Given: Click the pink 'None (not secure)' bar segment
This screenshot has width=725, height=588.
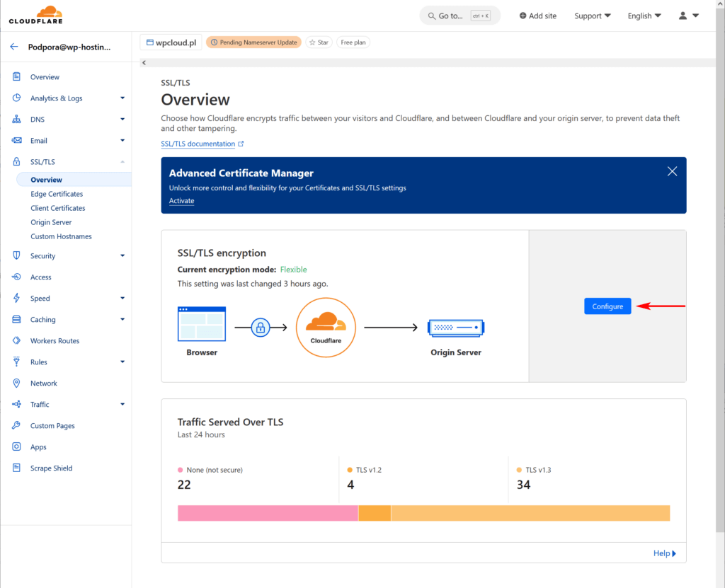Looking at the screenshot, I should pyautogui.click(x=267, y=513).
